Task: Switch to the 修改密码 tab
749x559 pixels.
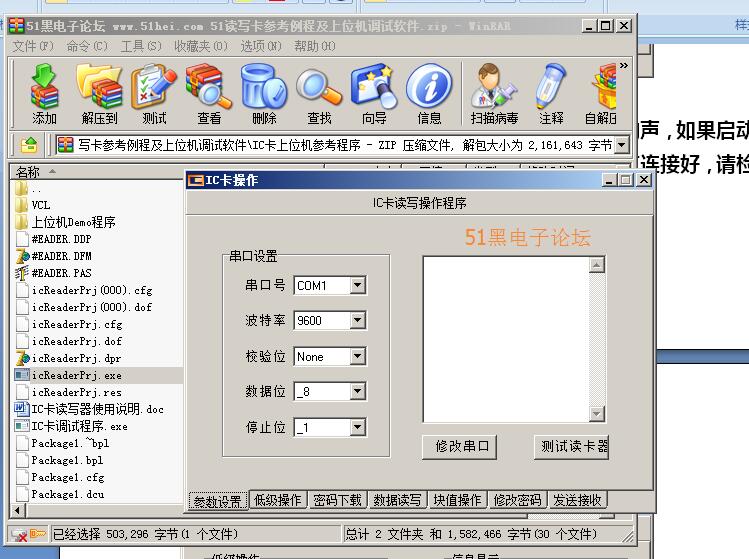Action: [517, 500]
